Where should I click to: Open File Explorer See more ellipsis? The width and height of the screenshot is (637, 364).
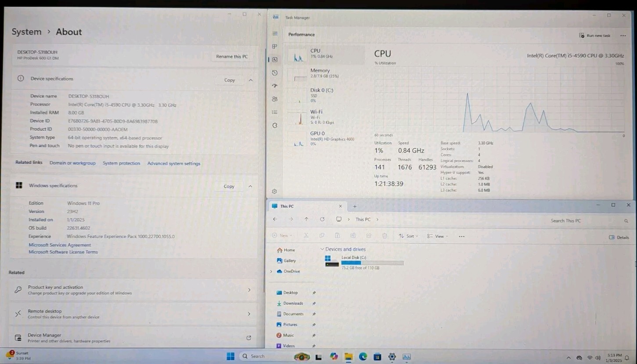(x=461, y=236)
